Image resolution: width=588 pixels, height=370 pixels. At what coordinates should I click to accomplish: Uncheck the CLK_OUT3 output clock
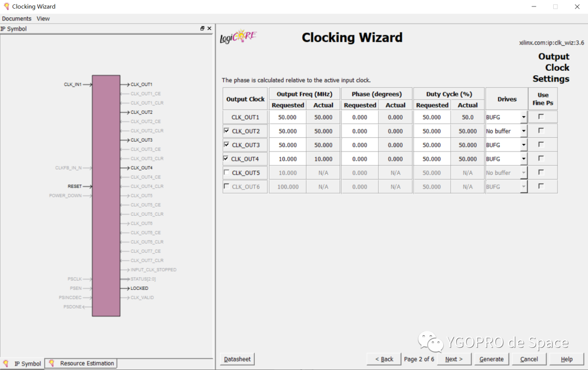pyautogui.click(x=226, y=144)
